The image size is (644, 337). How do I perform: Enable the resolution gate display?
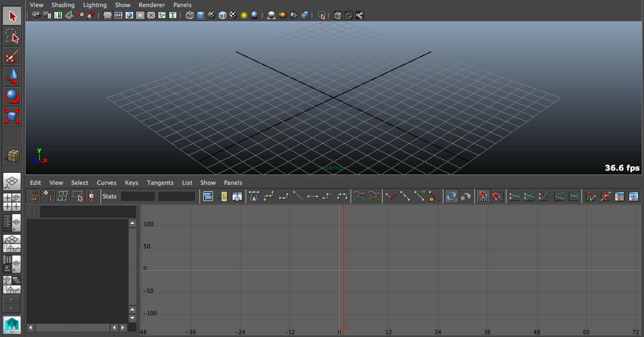pos(129,15)
